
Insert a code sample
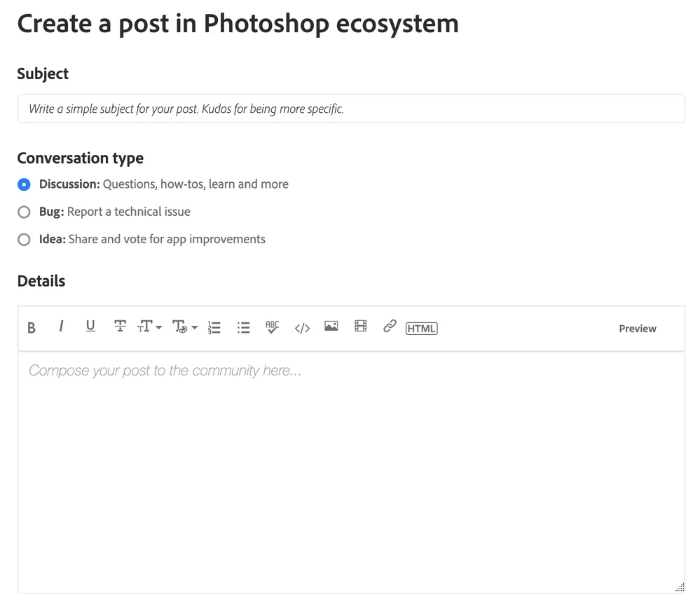coord(302,329)
